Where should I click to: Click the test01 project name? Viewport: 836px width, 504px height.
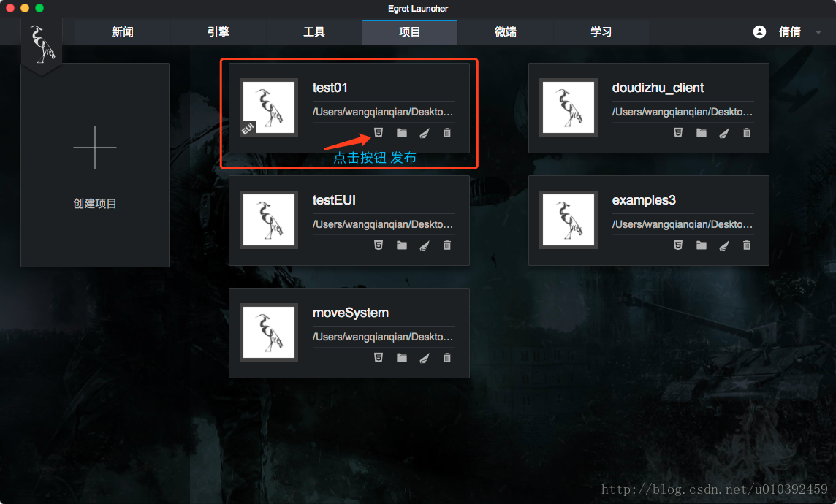pyautogui.click(x=330, y=88)
